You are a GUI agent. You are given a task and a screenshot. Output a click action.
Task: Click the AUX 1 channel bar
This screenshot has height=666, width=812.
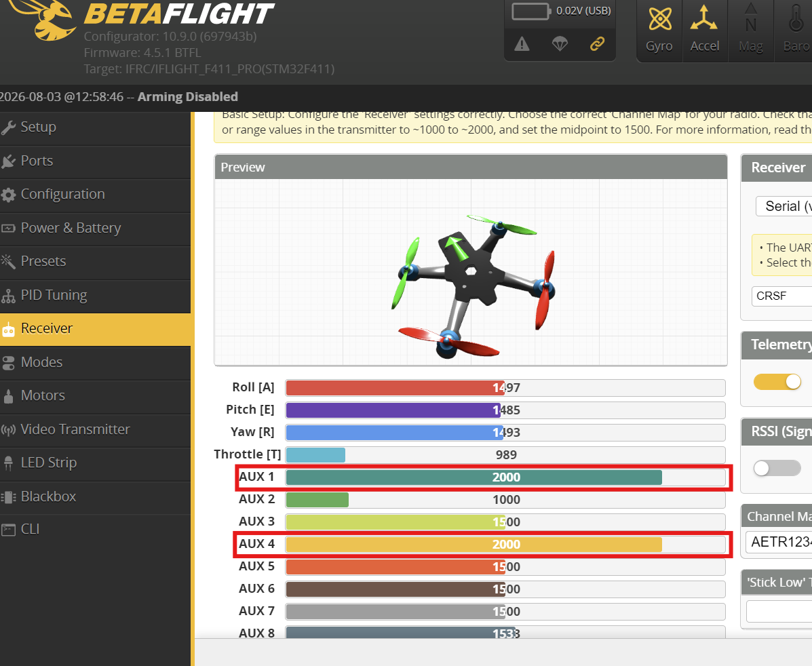505,477
